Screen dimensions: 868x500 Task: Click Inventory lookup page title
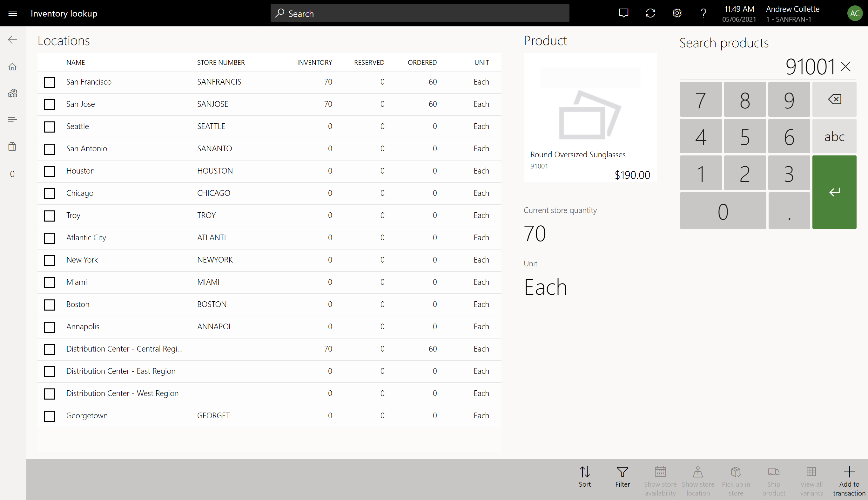coord(64,13)
